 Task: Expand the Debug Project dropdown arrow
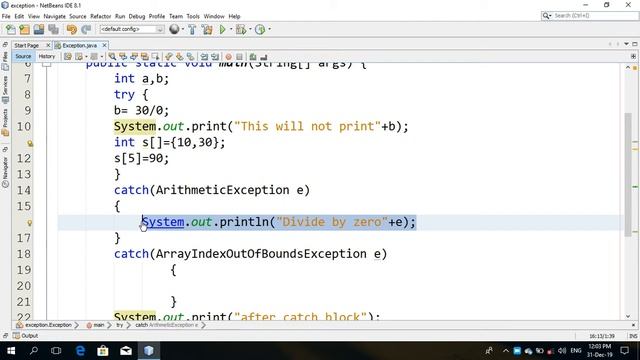(250, 29)
